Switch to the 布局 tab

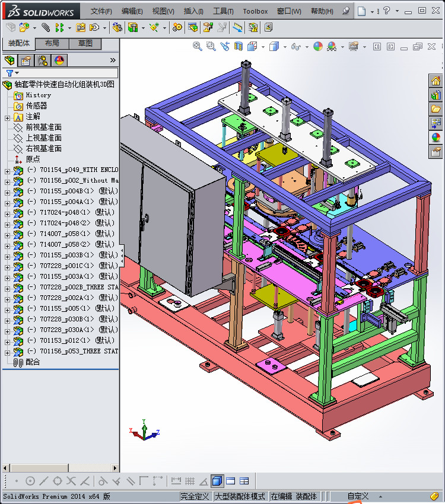pyautogui.click(x=52, y=43)
